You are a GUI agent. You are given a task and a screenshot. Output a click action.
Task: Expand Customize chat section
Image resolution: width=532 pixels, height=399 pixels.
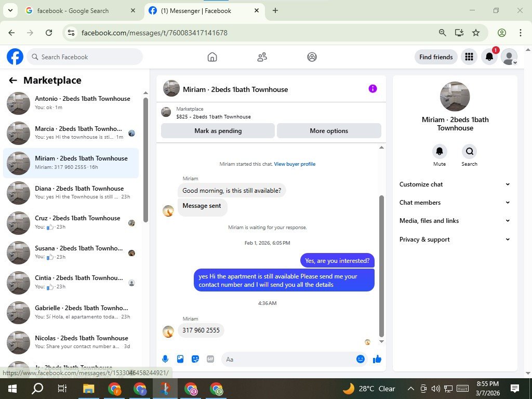[x=455, y=184]
